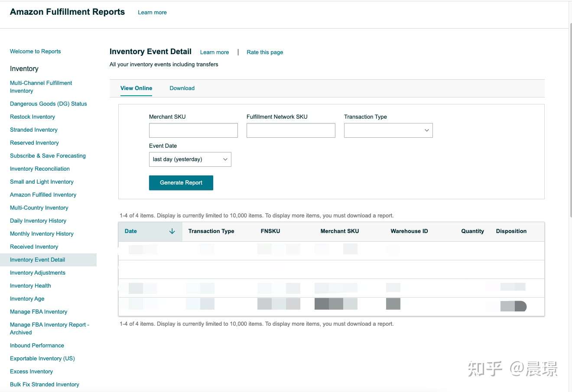
Task: Click the Transaction Type column header
Action: point(211,231)
